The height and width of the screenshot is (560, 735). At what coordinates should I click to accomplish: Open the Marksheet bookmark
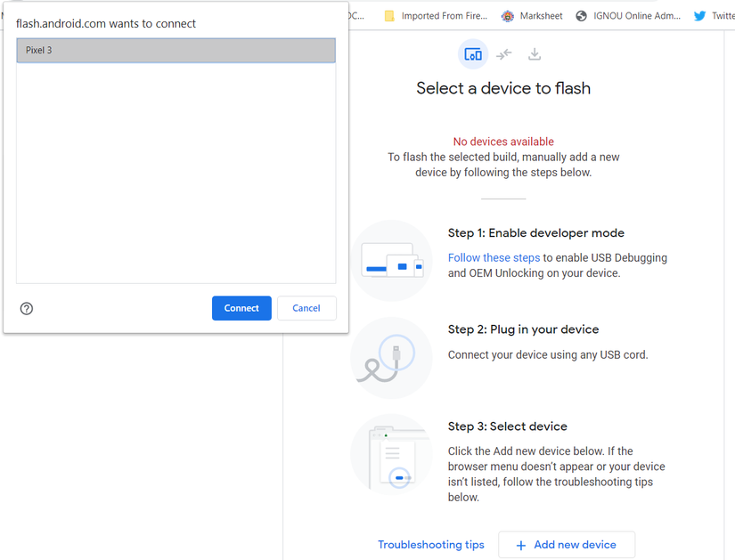pyautogui.click(x=532, y=16)
